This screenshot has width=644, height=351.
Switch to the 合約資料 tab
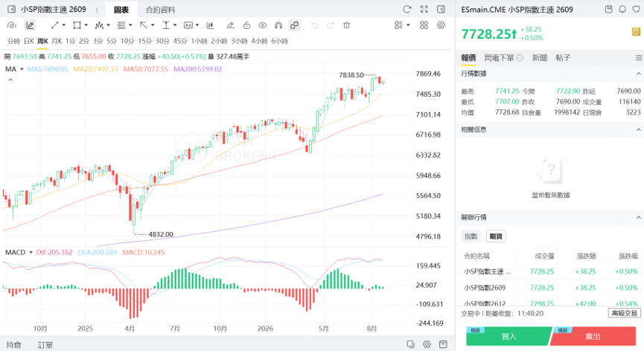(161, 10)
